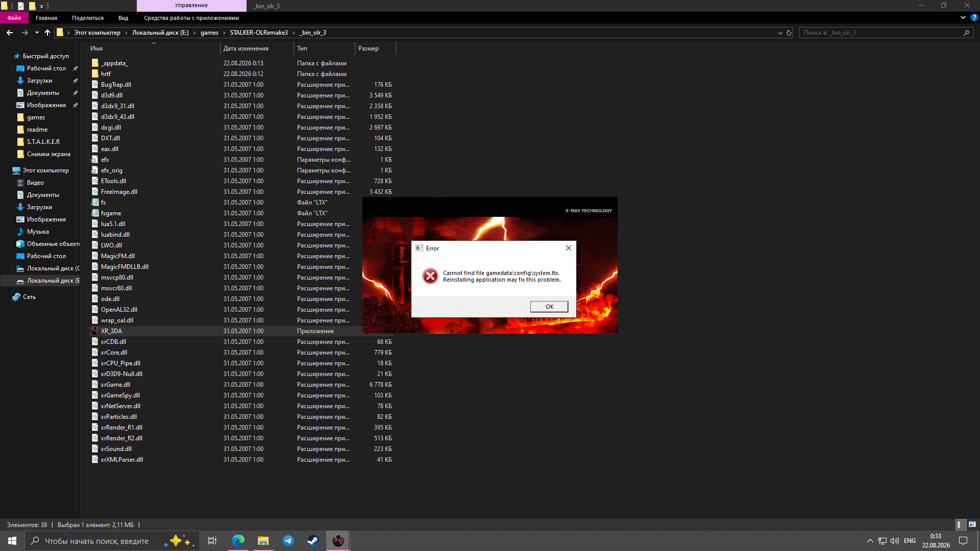
Task: Click the Refresh icon beside address bar
Action: point(789,33)
